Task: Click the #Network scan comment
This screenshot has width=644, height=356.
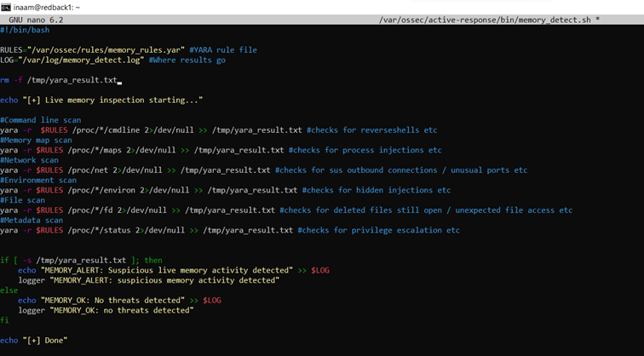Action: pyautogui.click(x=29, y=160)
